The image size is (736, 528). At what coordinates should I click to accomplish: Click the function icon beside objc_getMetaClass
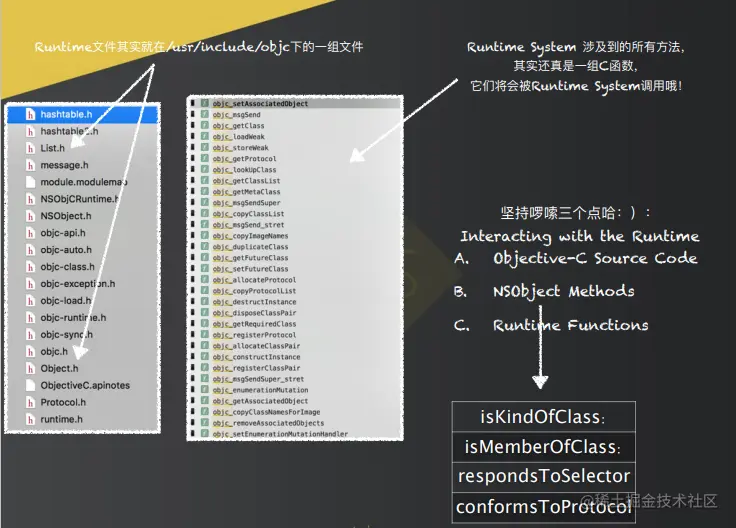point(205,191)
